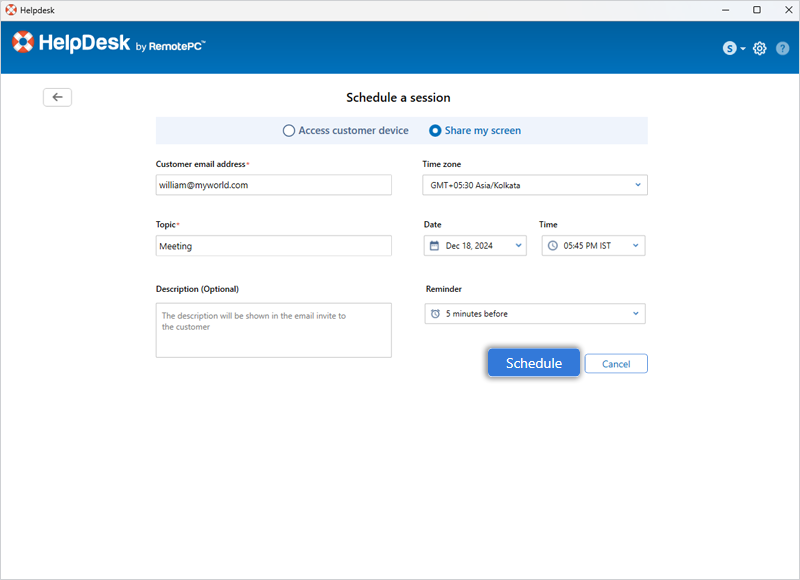Expand the Time zone dropdown
The image size is (800, 580).
point(637,185)
